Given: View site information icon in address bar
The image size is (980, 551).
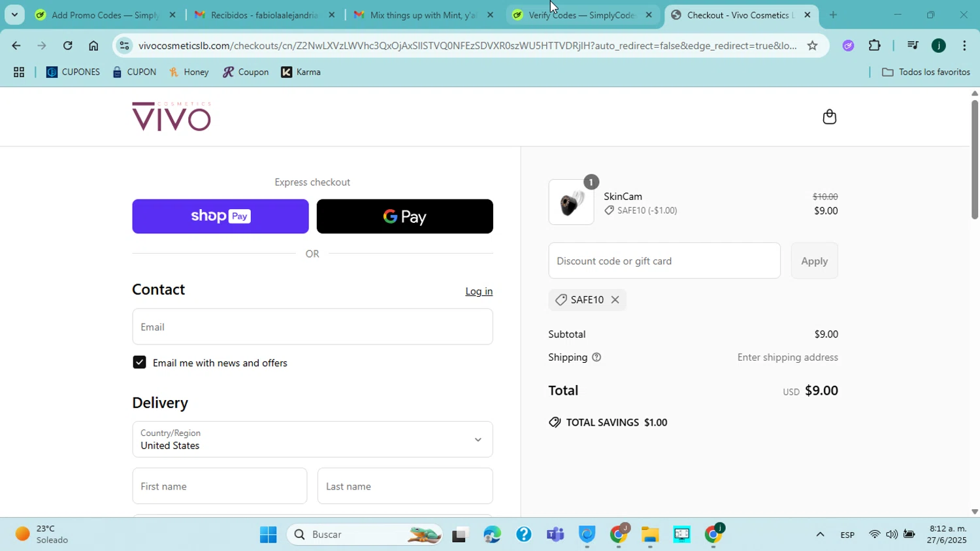Looking at the screenshot, I should click(x=124, y=46).
